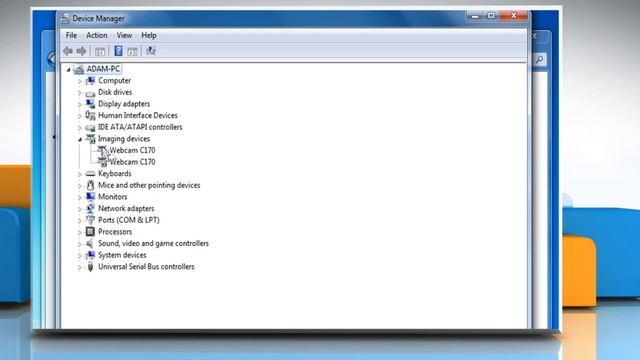
Task: Click IDE ATA/ATAPI controllers icon
Action: [90, 127]
